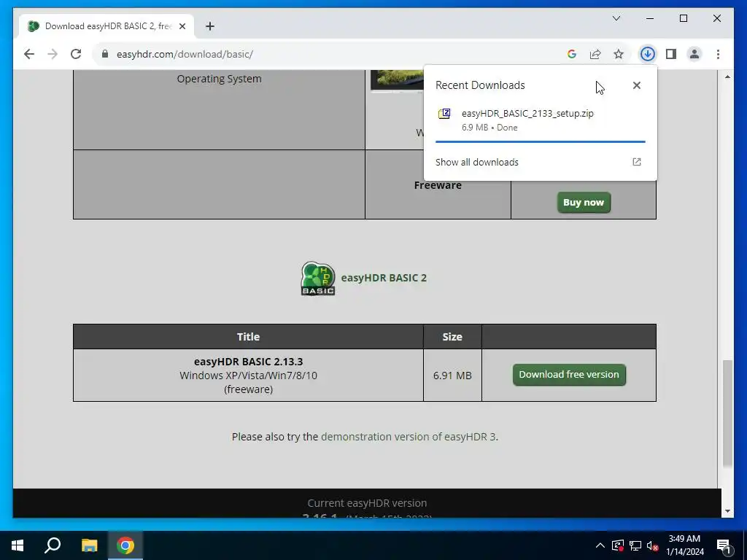Open Windows taskbar search

53,545
